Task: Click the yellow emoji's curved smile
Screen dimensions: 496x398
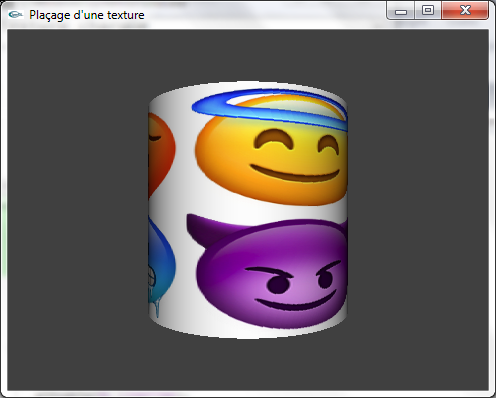Action: click(x=295, y=173)
